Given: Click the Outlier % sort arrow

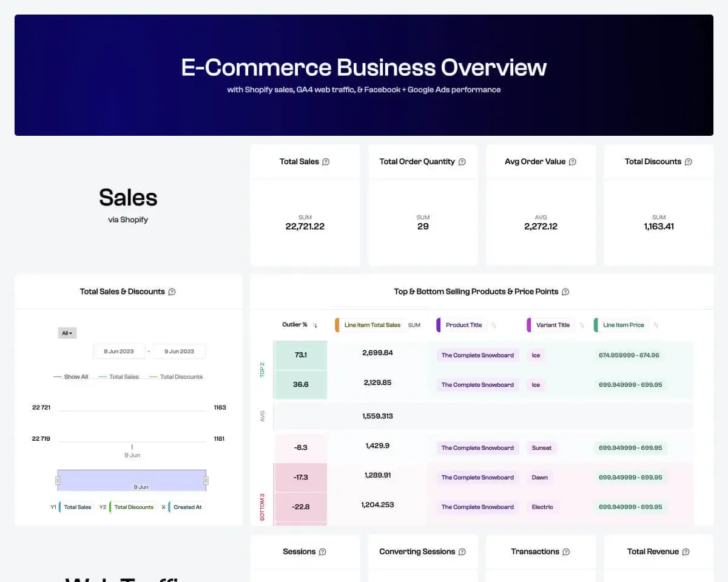Looking at the screenshot, I should (315, 326).
